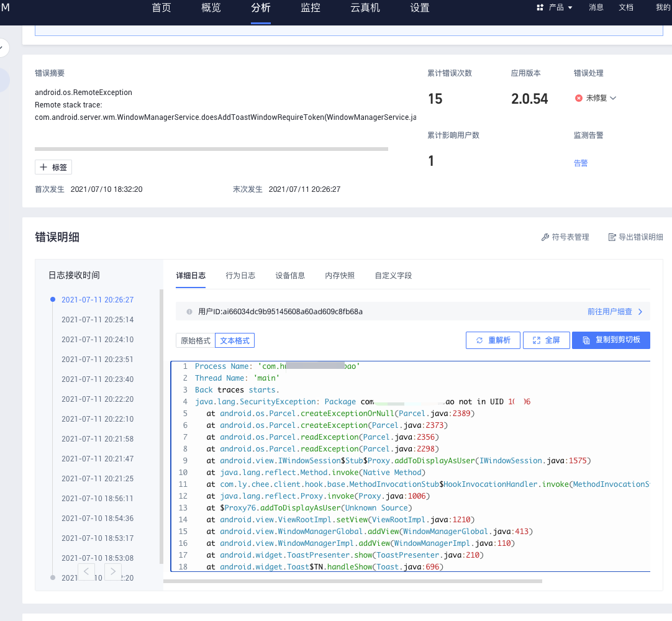Expand the 未修复 status dropdown
Screen dimensions: 672x621
613,98
